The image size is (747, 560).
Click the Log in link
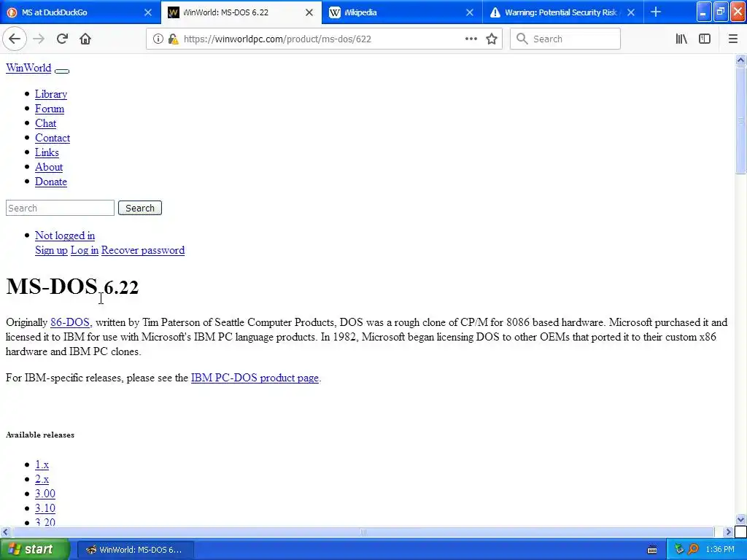pyautogui.click(x=85, y=250)
